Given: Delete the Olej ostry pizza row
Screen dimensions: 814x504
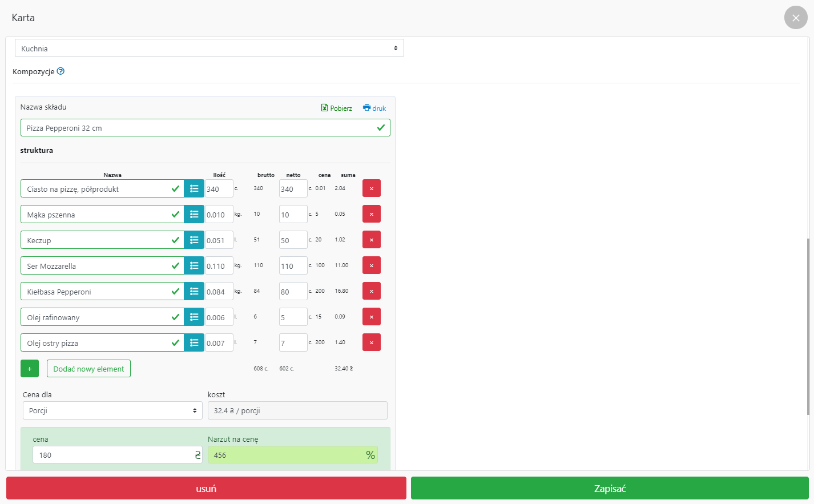Looking at the screenshot, I should pyautogui.click(x=371, y=342).
